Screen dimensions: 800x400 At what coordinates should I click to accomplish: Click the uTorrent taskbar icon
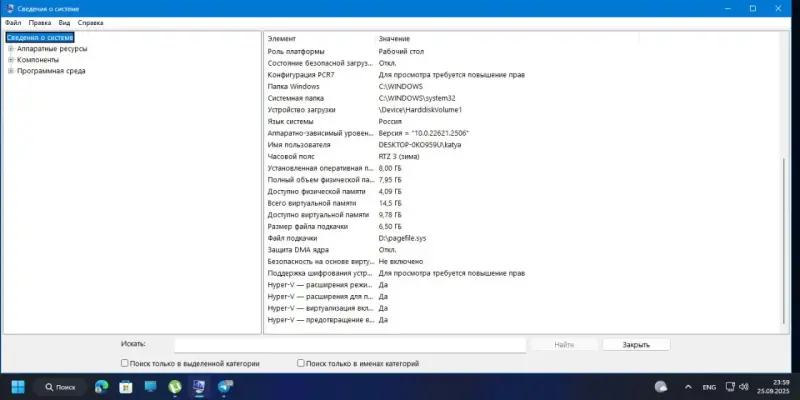[175, 386]
